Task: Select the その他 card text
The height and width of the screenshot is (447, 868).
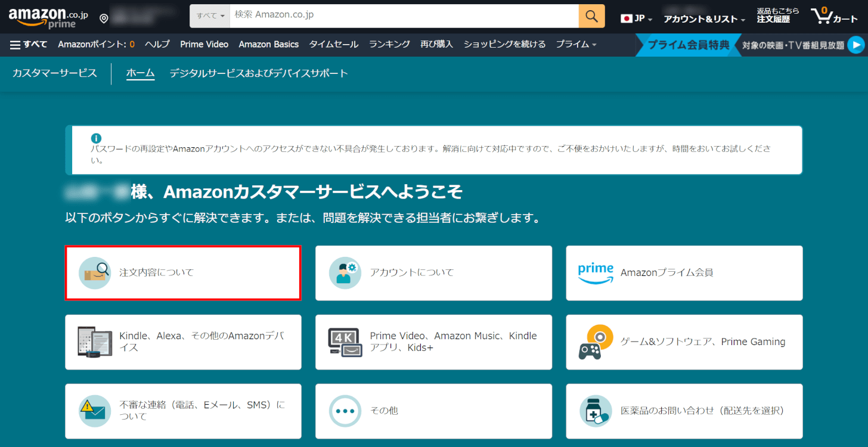Action: point(384,411)
